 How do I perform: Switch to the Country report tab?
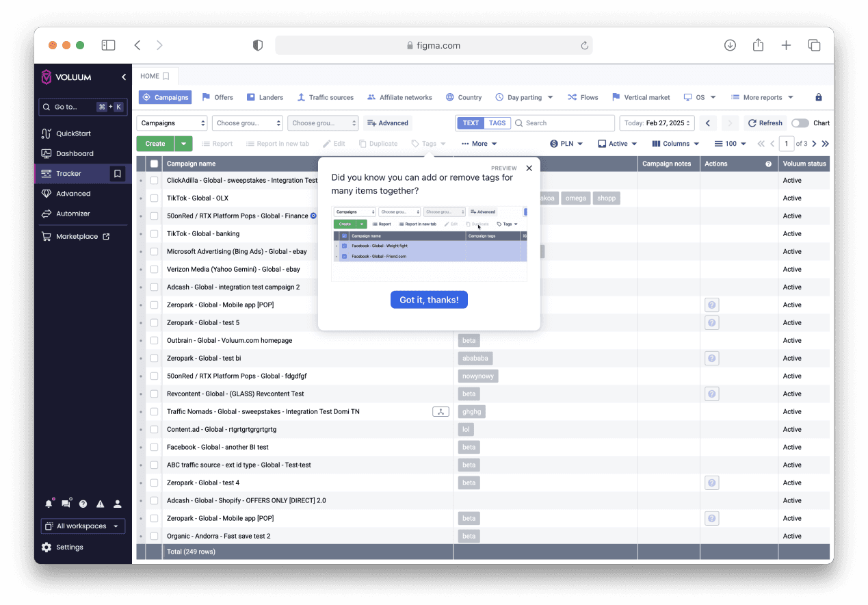pos(464,97)
